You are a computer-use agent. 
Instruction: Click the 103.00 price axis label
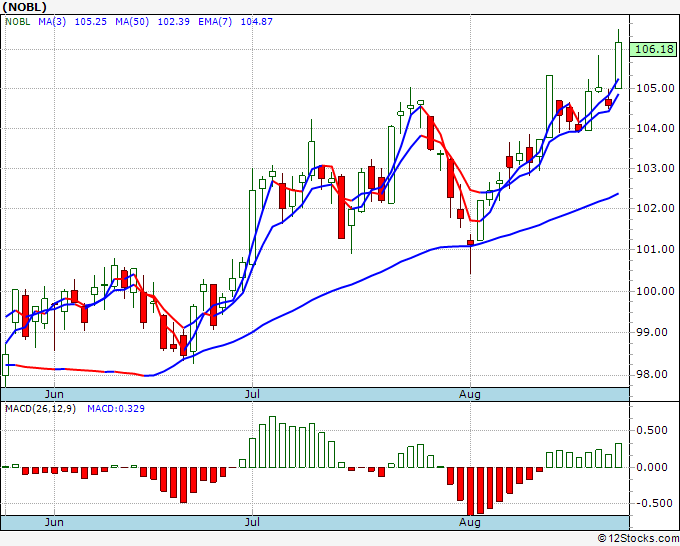click(655, 168)
